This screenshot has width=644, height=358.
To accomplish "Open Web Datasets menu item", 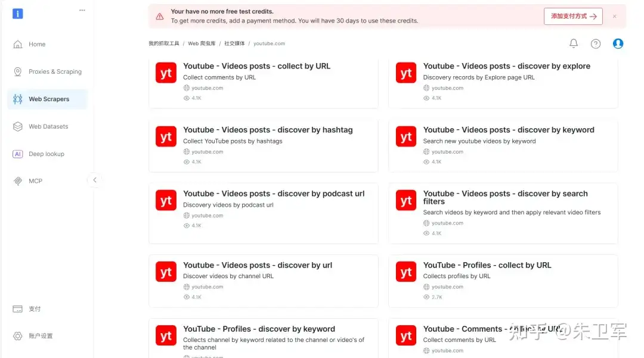I will (x=48, y=126).
